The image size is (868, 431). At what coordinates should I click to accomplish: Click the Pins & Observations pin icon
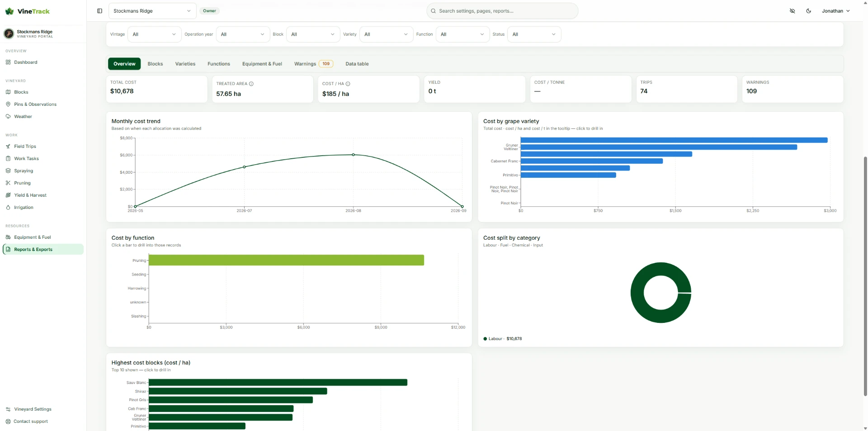pyautogui.click(x=8, y=104)
